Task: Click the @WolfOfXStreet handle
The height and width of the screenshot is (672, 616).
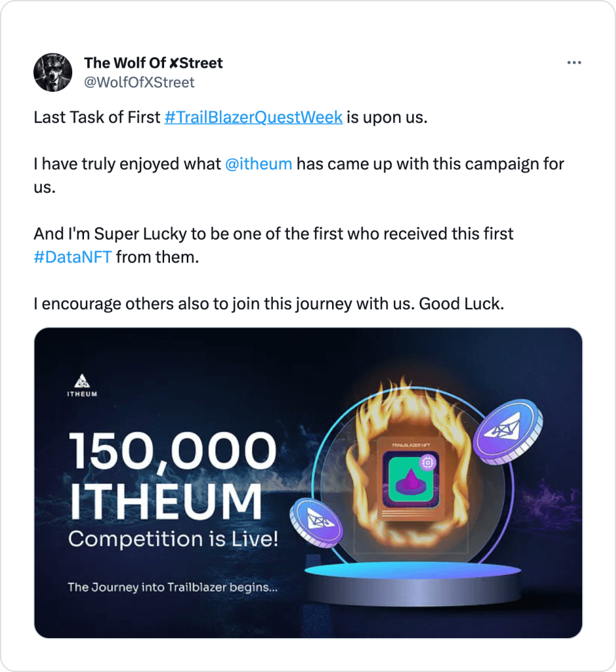Action: [139, 83]
